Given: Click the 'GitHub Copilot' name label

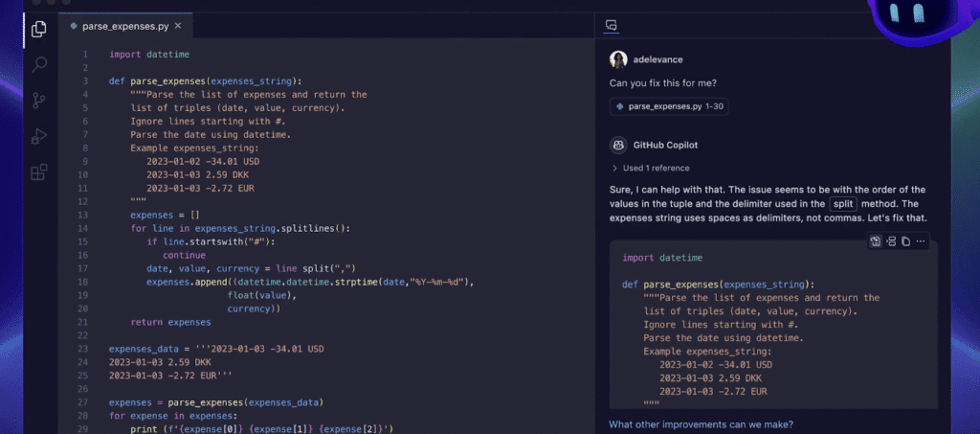Looking at the screenshot, I should 665,145.
